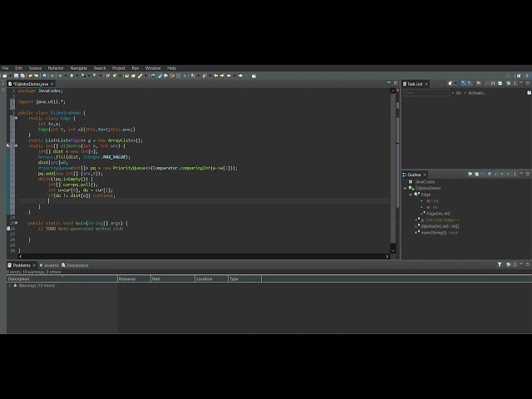Click the New Java Class toolbar icon
This screenshot has height=399, width=532.
pyautogui.click(x=115, y=76)
